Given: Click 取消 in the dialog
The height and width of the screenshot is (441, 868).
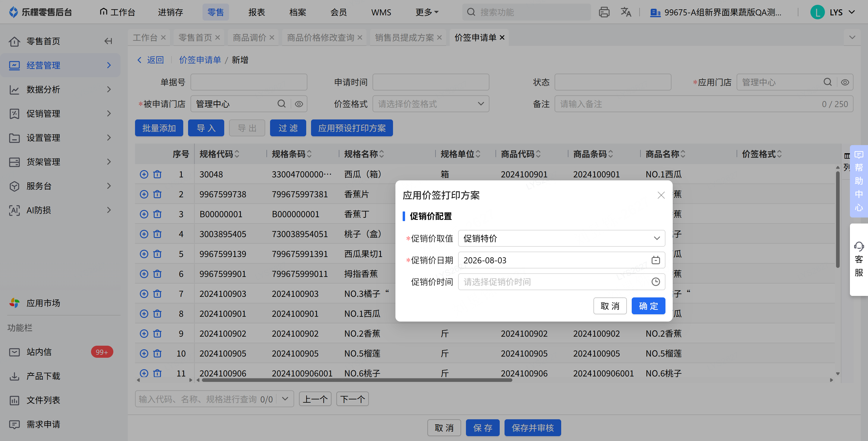Looking at the screenshot, I should click(x=610, y=306).
